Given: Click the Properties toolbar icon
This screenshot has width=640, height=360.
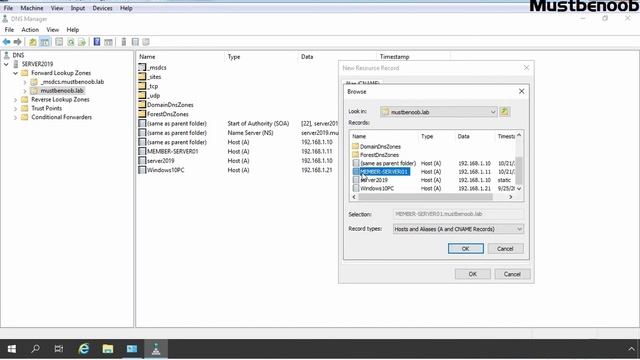Looking at the screenshot, I should [x=59, y=42].
